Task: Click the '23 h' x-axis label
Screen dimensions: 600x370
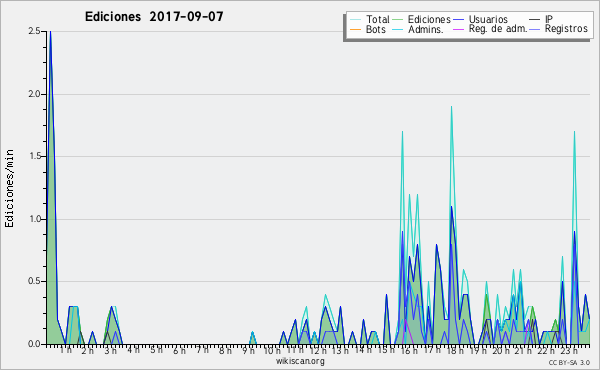Action: tap(569, 351)
